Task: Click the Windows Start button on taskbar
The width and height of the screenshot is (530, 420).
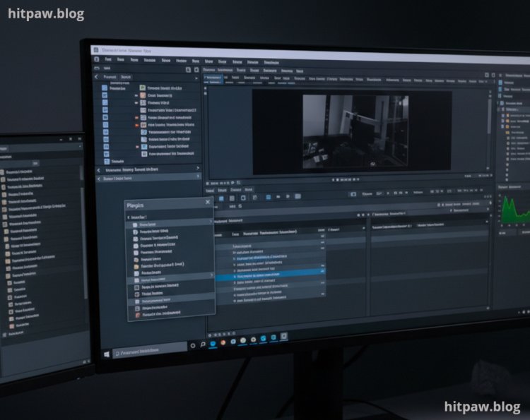Action: pos(107,353)
